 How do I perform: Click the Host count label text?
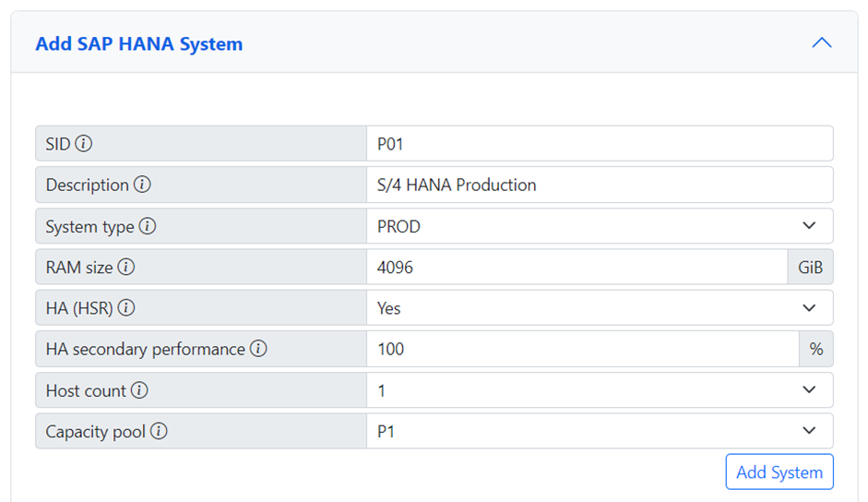(x=87, y=390)
